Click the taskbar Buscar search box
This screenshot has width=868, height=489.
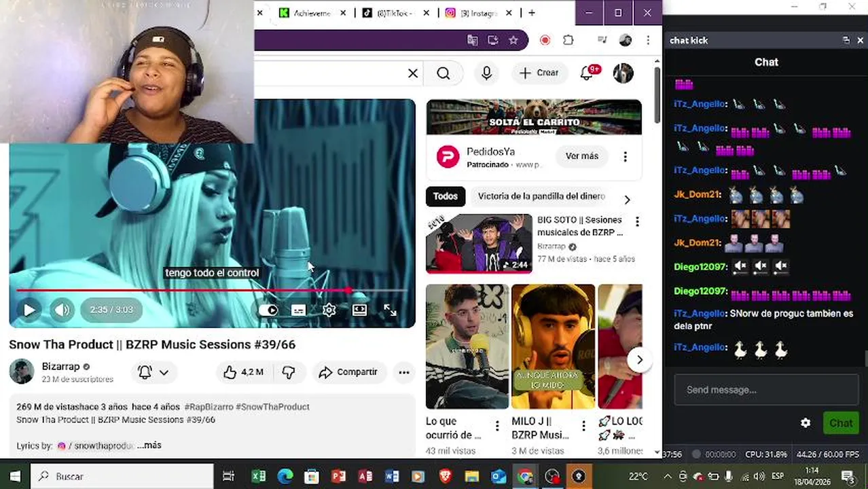(x=122, y=476)
